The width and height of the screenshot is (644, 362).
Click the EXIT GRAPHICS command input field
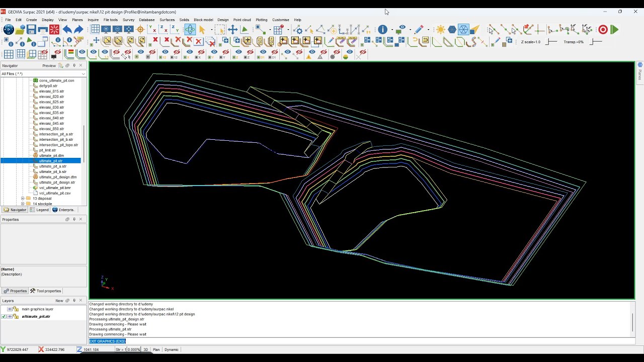[362, 341]
